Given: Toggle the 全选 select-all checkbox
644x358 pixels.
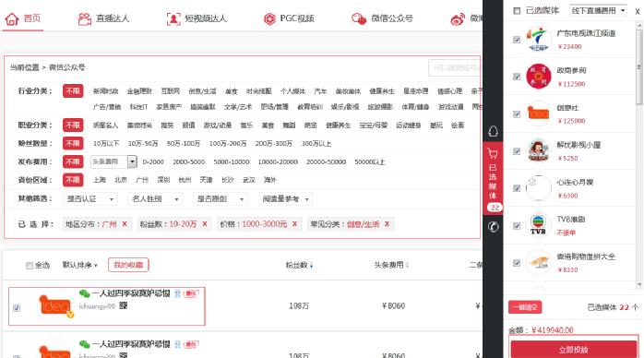Looking at the screenshot, I should [30, 266].
